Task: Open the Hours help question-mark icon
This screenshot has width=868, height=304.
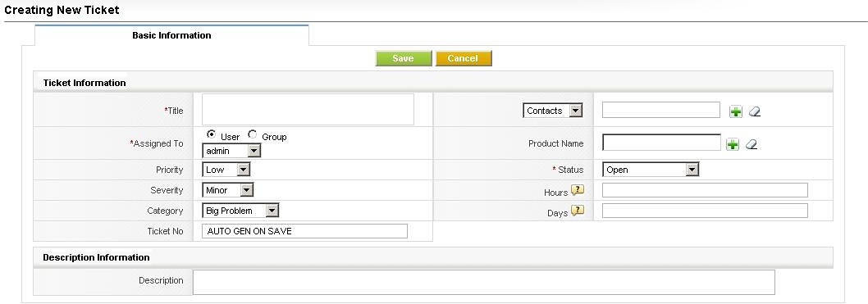Action: (x=578, y=190)
